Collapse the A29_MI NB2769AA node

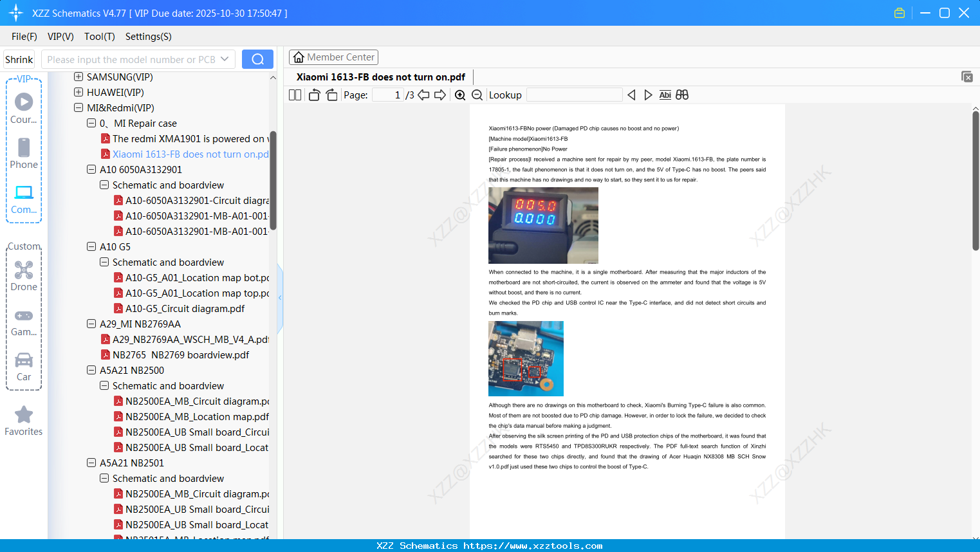pyautogui.click(x=91, y=324)
